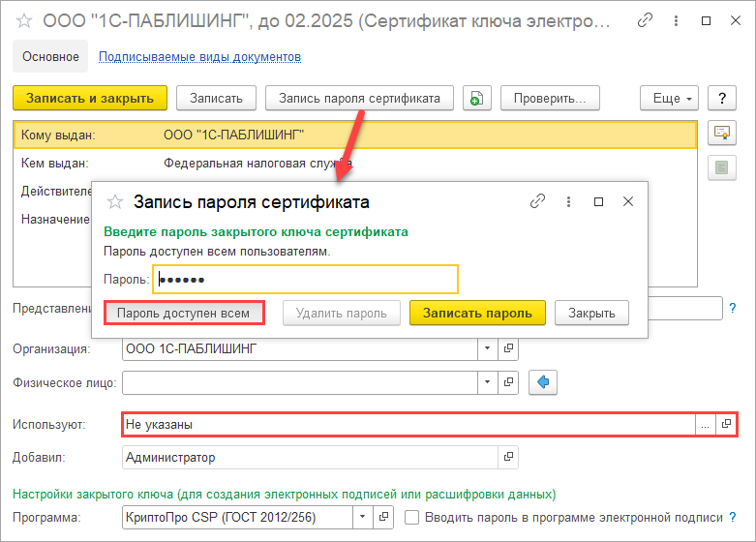Show certificate details icon at right
Viewport: 756px width, 542px height.
722,134
